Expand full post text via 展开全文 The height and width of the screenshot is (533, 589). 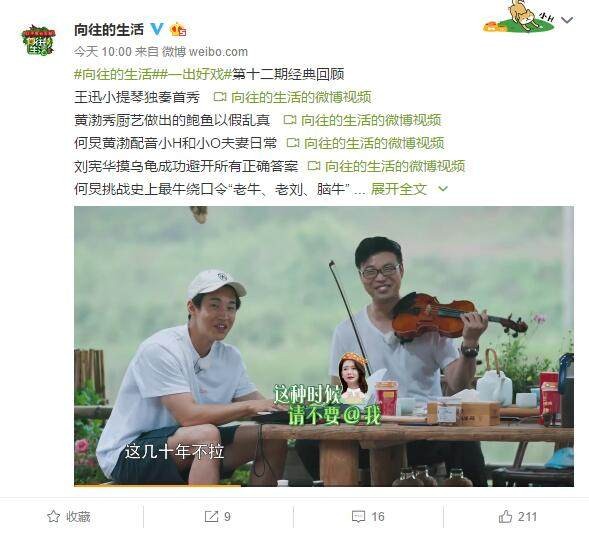pos(399,189)
